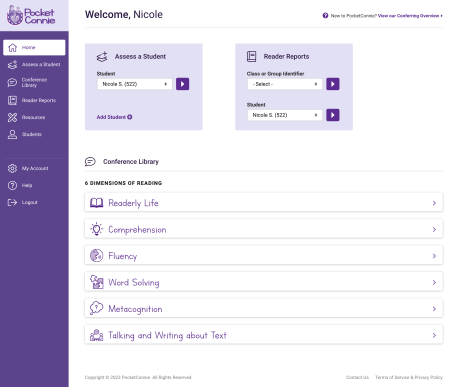The width and height of the screenshot is (459, 387).
Task: Open Assess a Student from sidebar menu
Action: pyautogui.click(x=34, y=64)
